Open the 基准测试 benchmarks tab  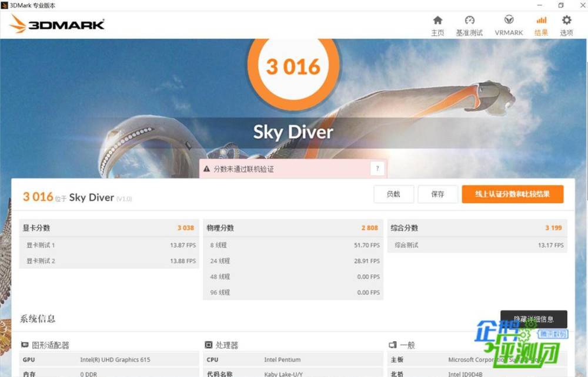469,26
